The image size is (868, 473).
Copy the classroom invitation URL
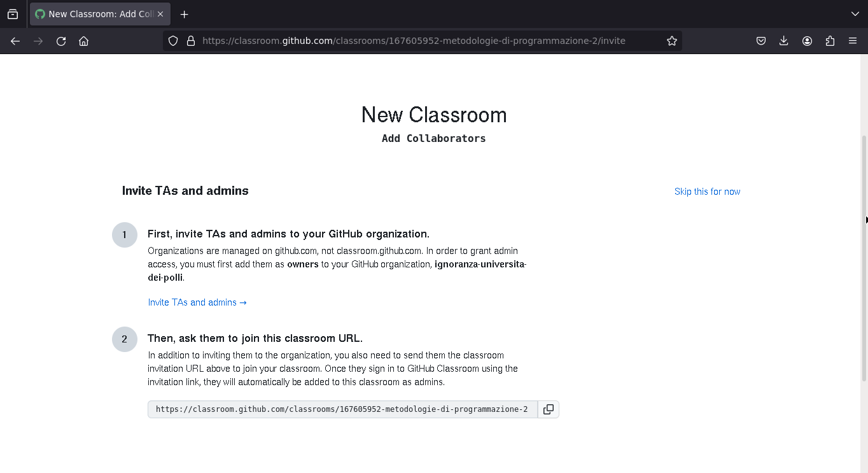tap(548, 409)
